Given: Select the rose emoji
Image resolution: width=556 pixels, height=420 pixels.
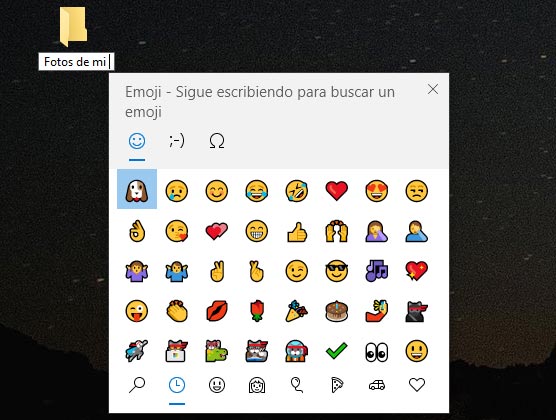Looking at the screenshot, I should pos(257,311).
